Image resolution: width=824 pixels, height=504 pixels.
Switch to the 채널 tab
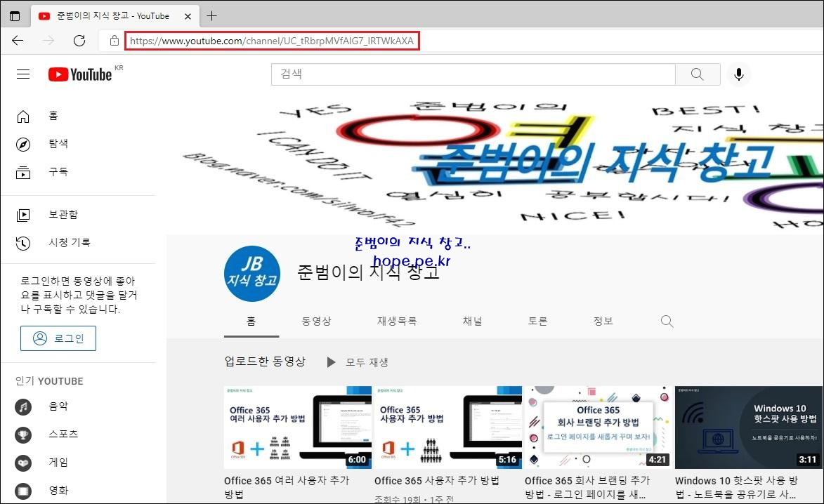[x=473, y=321]
